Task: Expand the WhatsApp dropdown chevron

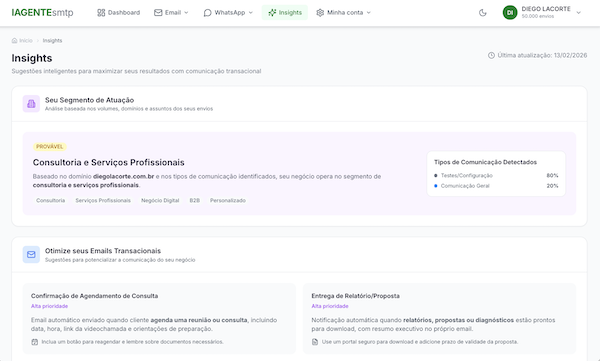Action: [x=251, y=13]
